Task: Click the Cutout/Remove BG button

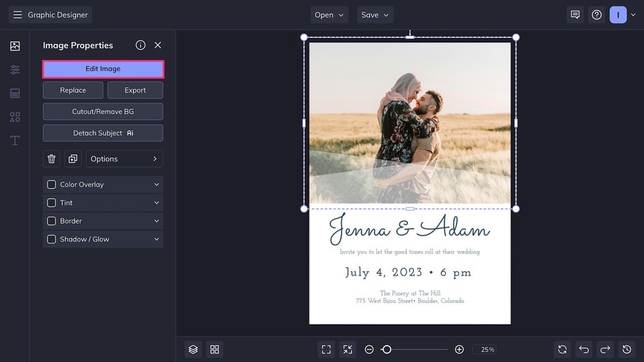Action: 103,112
